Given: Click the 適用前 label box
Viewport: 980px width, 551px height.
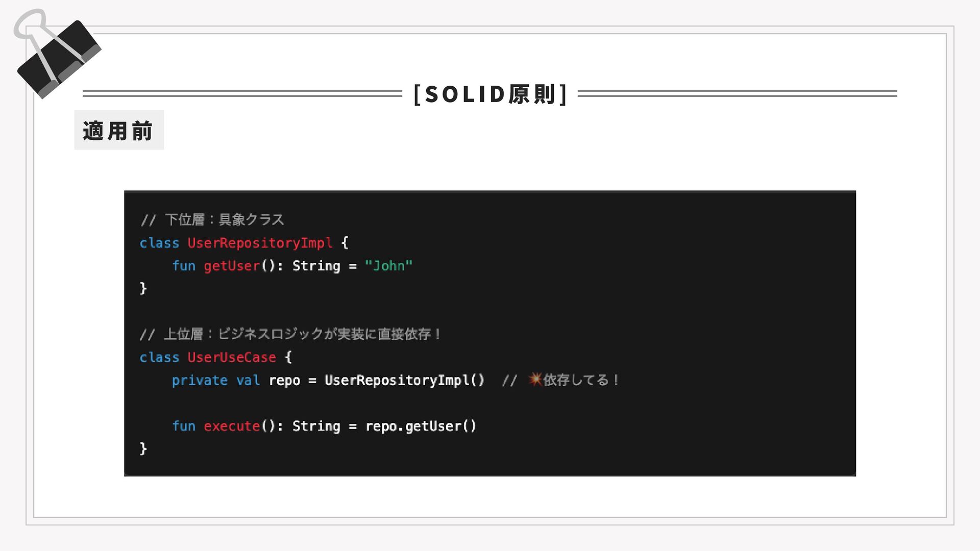Looking at the screenshot, I should click(119, 130).
